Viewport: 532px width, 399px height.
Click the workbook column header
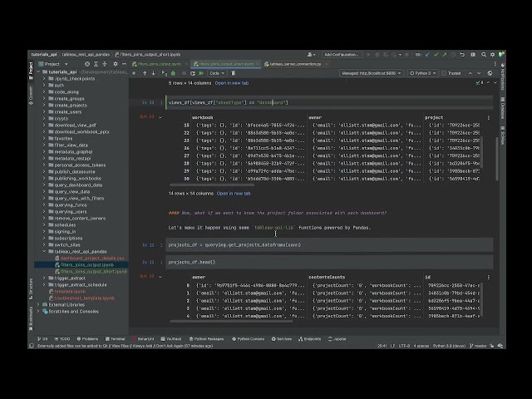point(203,118)
